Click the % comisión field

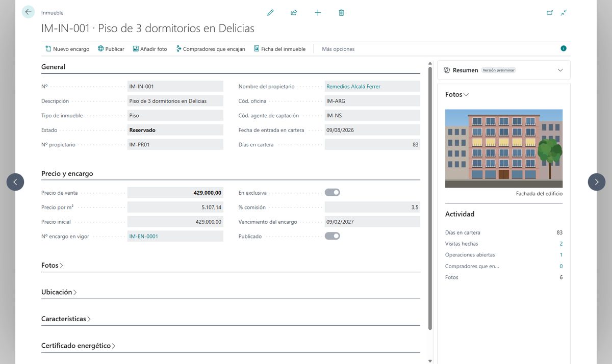point(372,207)
